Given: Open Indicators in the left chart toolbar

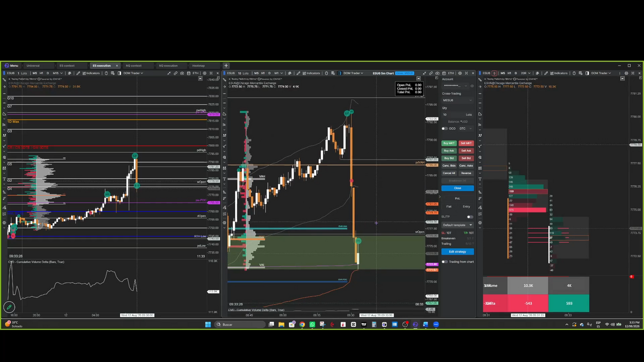Looking at the screenshot, I should (91, 73).
